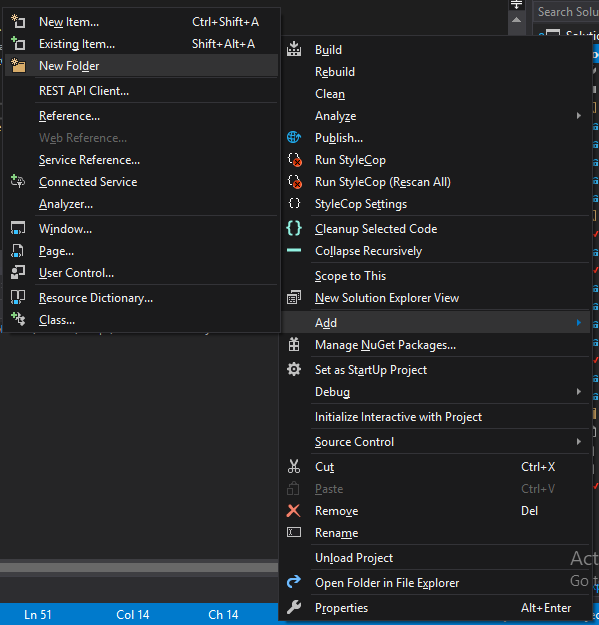Choose the Source Control menu entry
The height and width of the screenshot is (625, 599).
click(x=436, y=442)
